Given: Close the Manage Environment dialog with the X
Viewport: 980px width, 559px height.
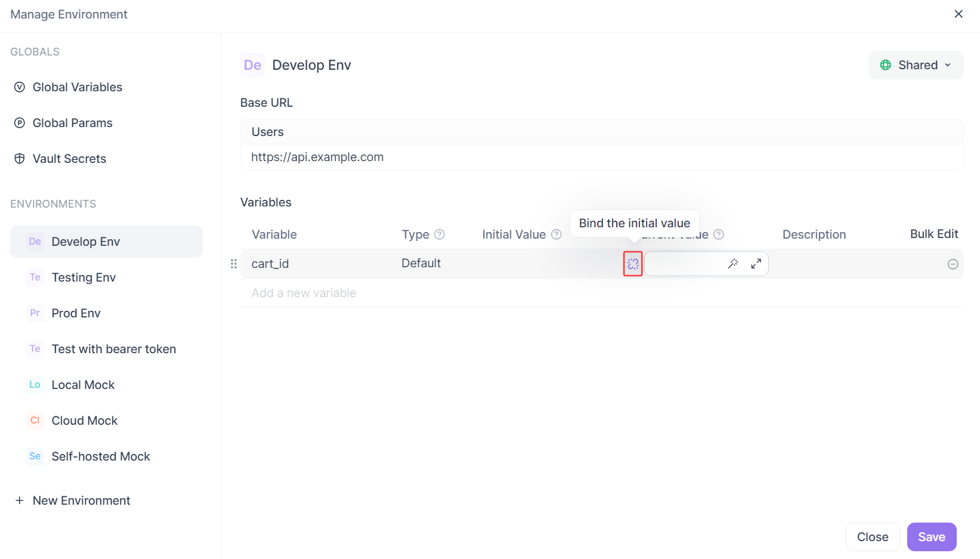Looking at the screenshot, I should click(959, 14).
